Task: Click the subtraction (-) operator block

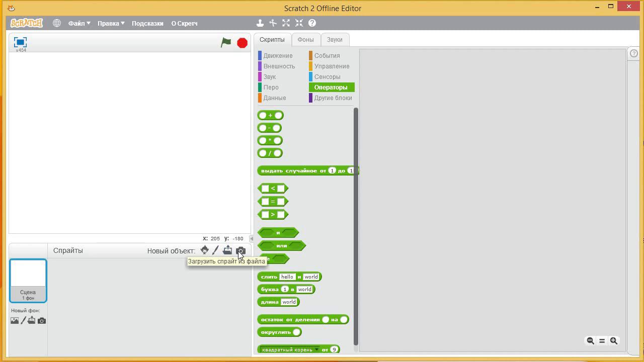Action: [269, 128]
